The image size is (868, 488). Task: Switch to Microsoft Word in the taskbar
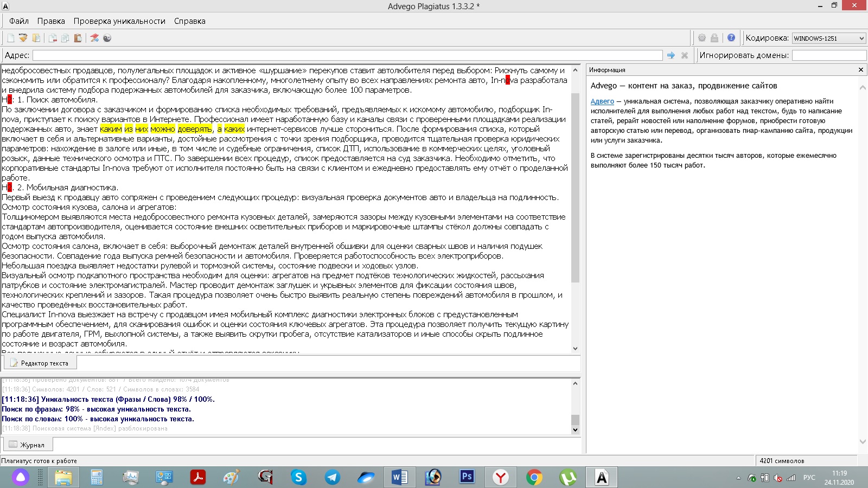coord(399,477)
